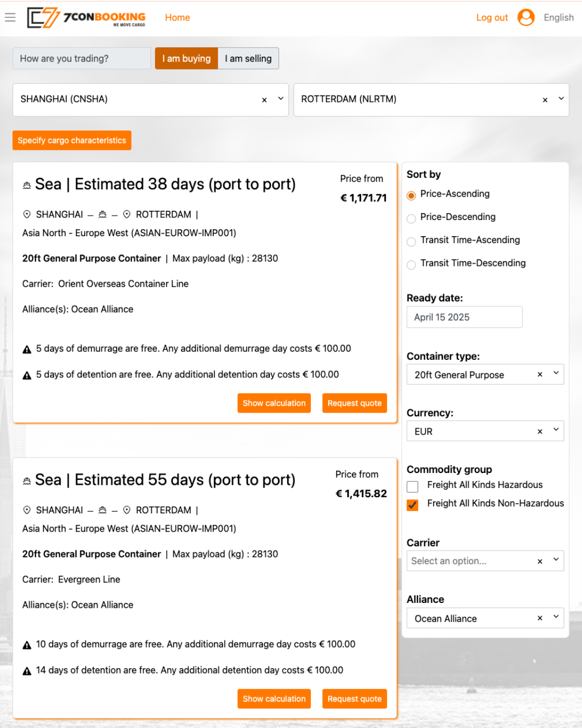Clear the Carrier filter field

(x=540, y=561)
